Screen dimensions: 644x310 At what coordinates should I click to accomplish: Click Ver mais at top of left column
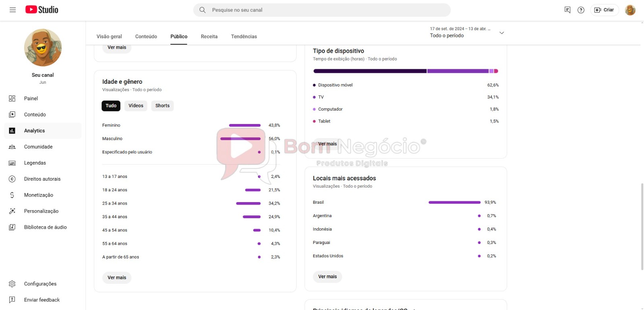pos(117,48)
